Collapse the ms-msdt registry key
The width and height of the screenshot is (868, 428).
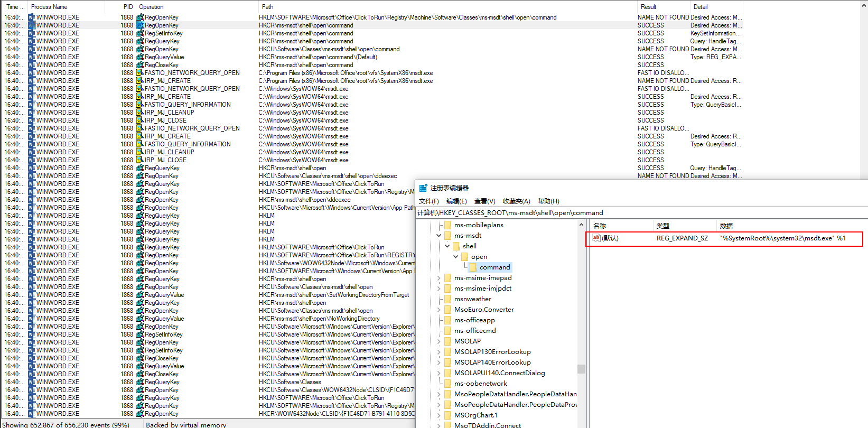click(x=438, y=236)
